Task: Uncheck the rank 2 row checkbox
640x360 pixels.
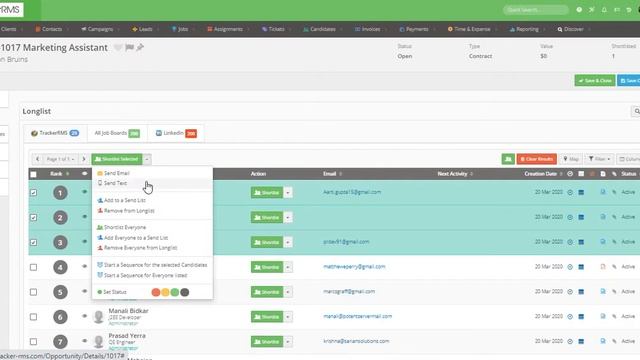Action: pyautogui.click(x=33, y=218)
